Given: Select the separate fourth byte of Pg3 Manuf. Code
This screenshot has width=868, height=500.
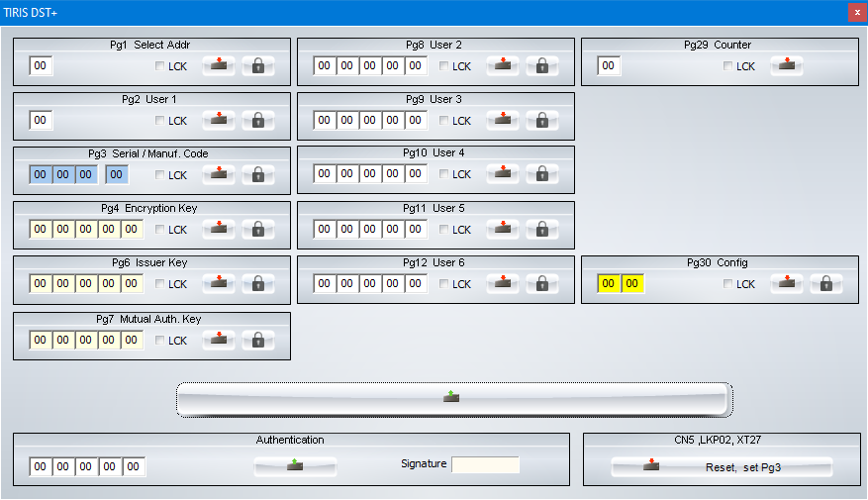Looking at the screenshot, I should (117, 174).
